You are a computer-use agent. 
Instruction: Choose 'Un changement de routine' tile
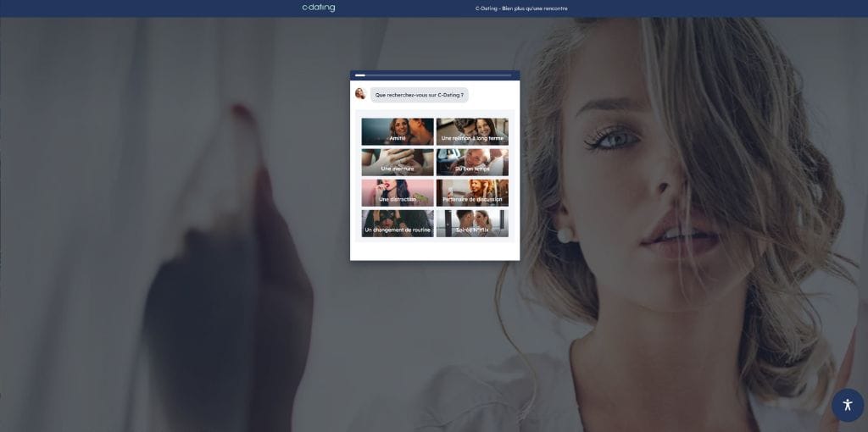coord(398,224)
